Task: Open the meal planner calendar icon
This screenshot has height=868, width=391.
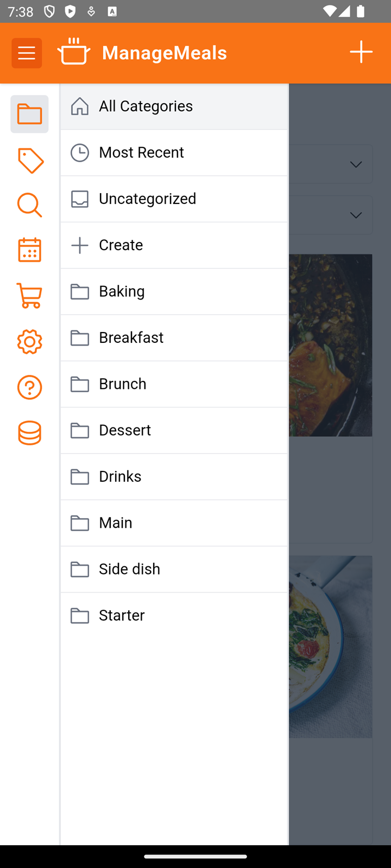Action: [x=30, y=250]
